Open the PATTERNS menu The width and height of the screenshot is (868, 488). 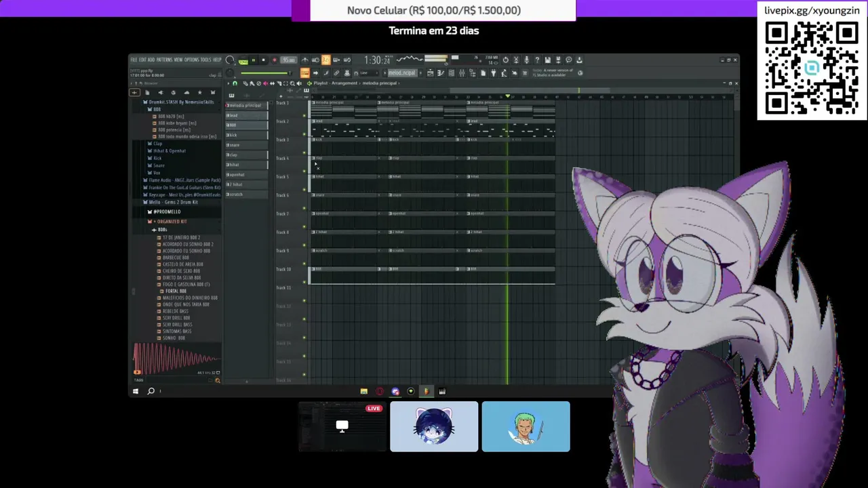[164, 60]
